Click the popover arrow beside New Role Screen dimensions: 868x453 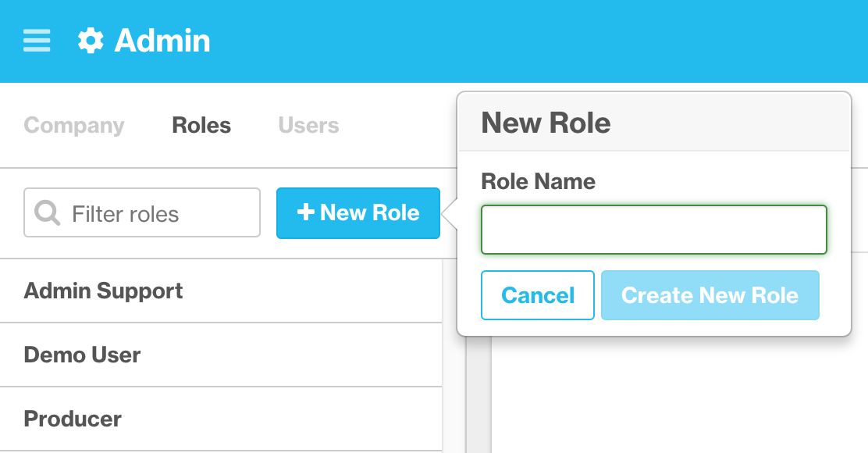pos(450,213)
